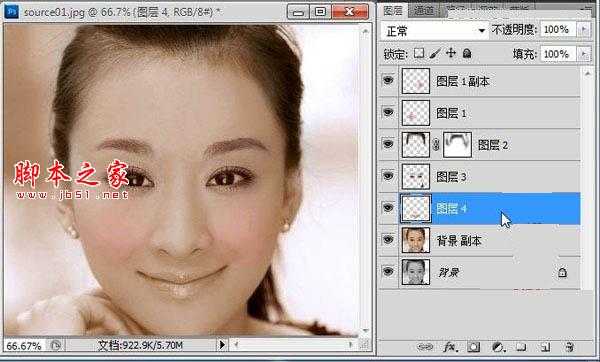Minimize the source01.jpg document window
This screenshot has height=362, width=600.
298,12
